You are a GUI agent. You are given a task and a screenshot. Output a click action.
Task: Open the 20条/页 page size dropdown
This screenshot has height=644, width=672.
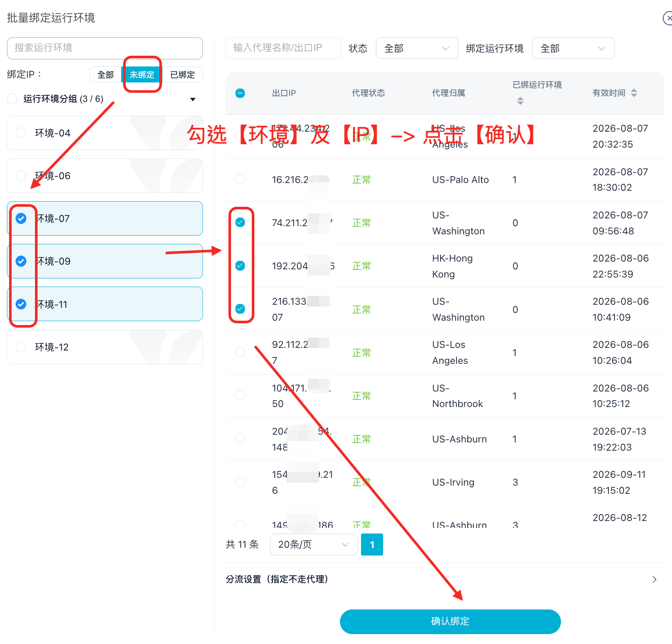click(314, 544)
